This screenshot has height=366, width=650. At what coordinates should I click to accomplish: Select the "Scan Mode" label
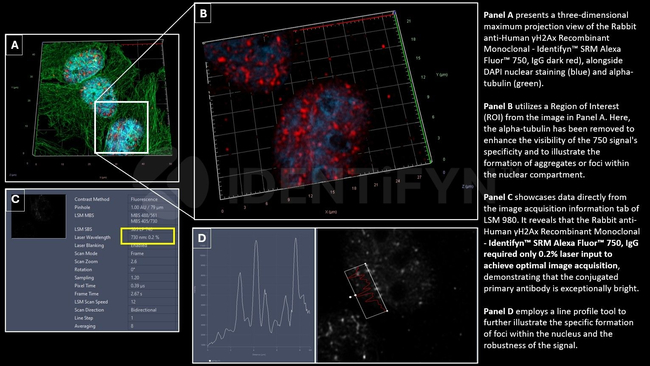(x=86, y=253)
